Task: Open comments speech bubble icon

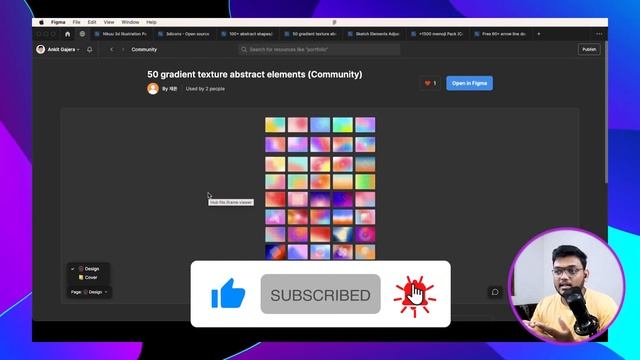Action: tap(495, 292)
